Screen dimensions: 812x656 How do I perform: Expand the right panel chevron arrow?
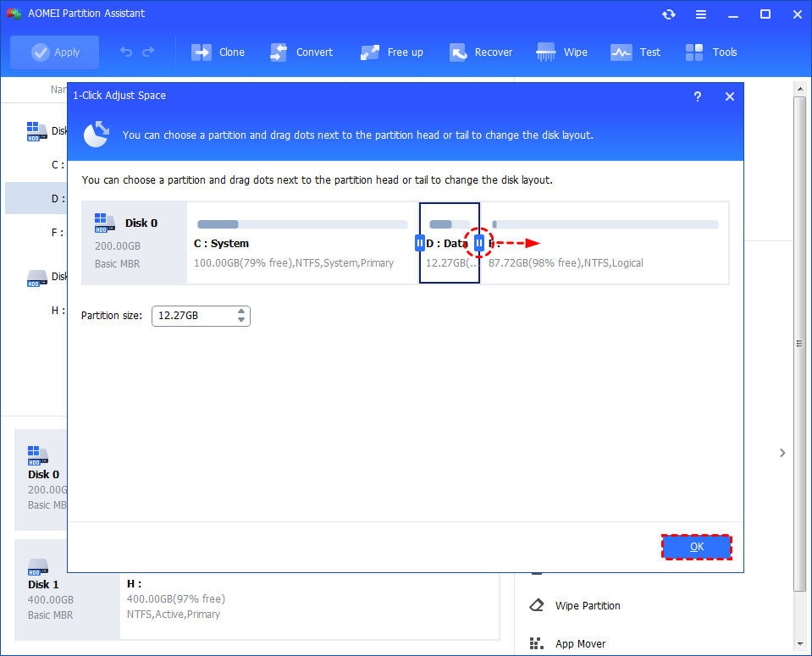pos(782,453)
